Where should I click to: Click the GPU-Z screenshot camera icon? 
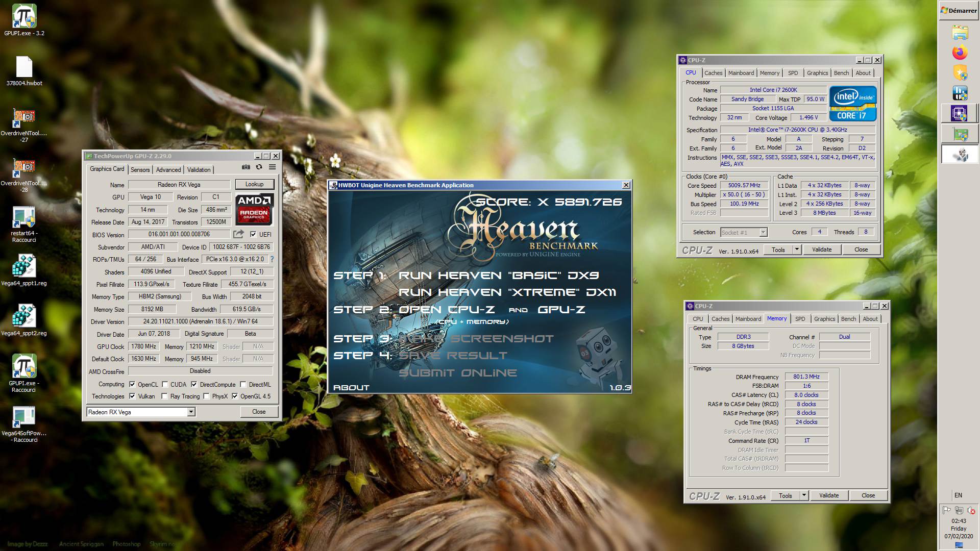tap(246, 167)
